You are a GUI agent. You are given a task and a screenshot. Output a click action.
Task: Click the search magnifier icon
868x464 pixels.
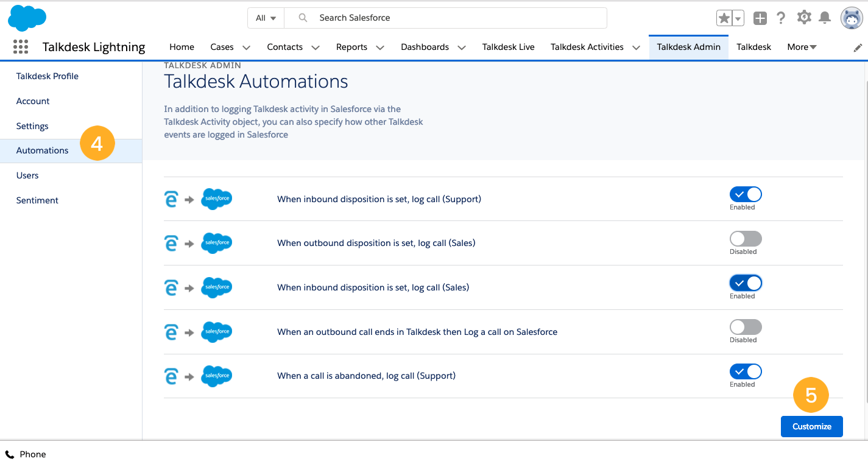pyautogui.click(x=303, y=18)
